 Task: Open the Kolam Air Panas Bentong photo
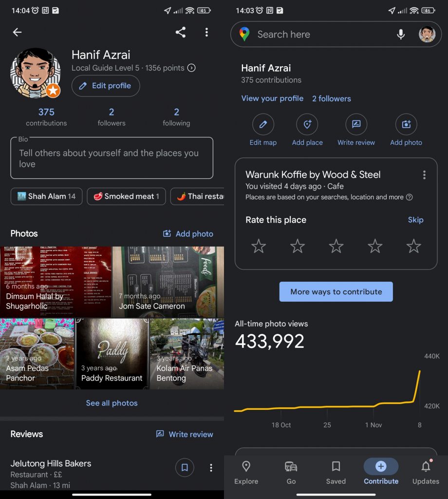(187, 354)
